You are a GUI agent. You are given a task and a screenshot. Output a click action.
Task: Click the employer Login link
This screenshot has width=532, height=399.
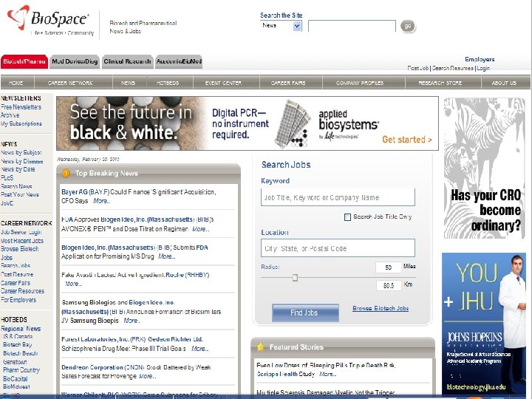483,68
